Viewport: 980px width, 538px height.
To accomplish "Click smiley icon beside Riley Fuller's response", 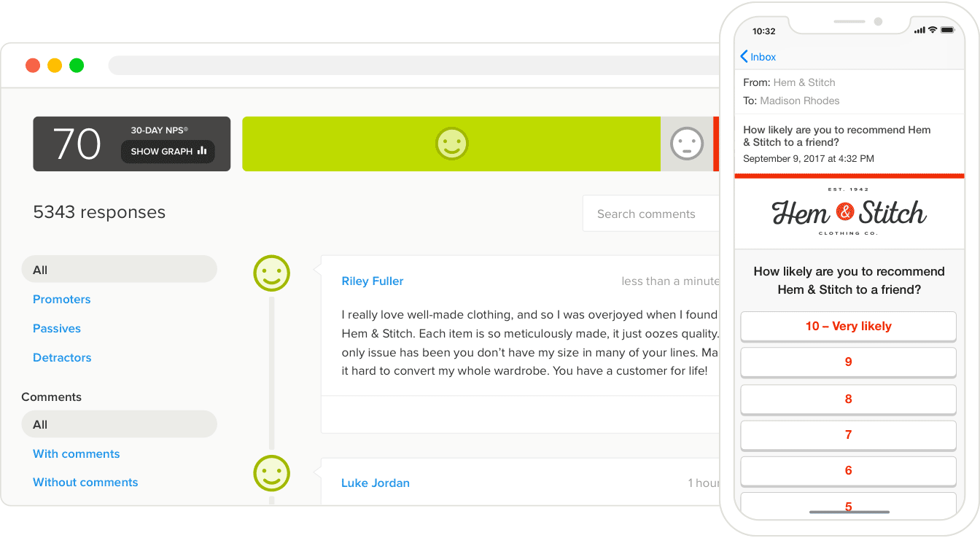I will 271,273.
